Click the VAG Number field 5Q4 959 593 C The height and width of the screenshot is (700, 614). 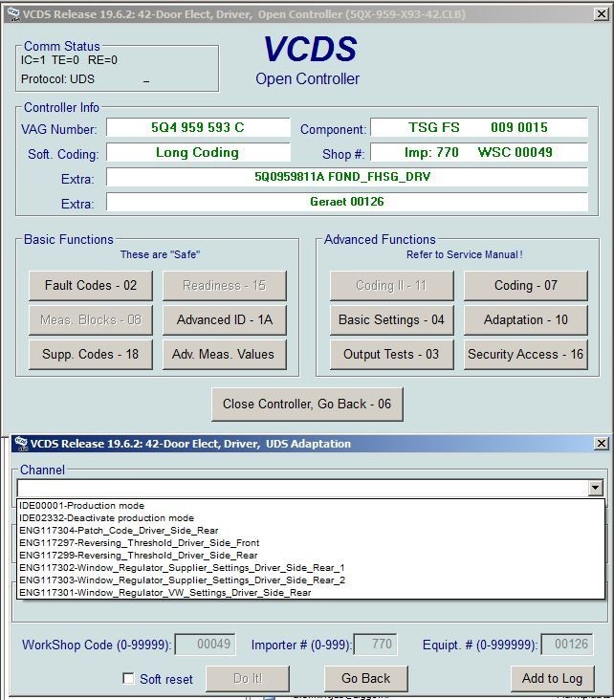[198, 128]
